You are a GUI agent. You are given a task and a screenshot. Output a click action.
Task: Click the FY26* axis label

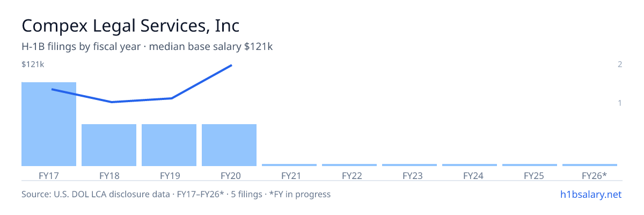click(590, 176)
